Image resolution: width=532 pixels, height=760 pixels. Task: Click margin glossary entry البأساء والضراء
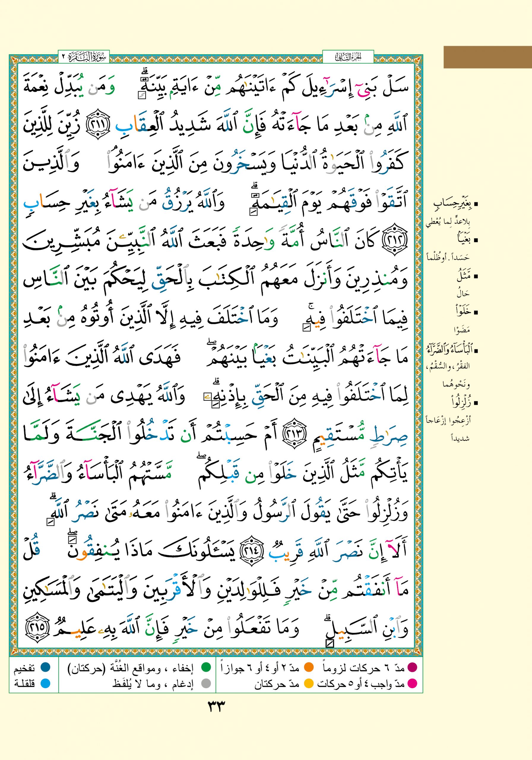pyautogui.click(x=450, y=350)
